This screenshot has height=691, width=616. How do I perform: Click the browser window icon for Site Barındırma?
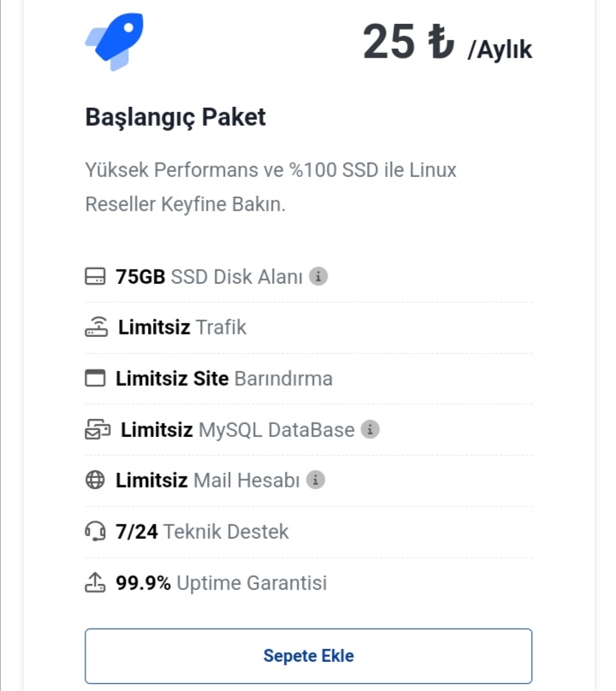[95, 378]
